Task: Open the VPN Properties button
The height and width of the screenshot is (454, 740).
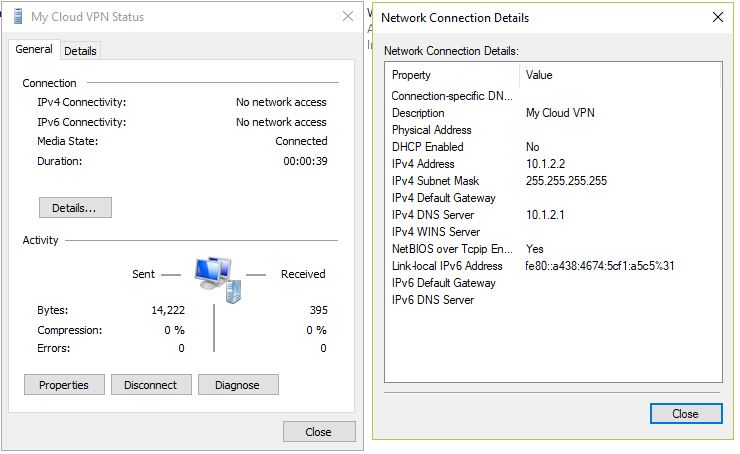Action: pyautogui.click(x=64, y=385)
